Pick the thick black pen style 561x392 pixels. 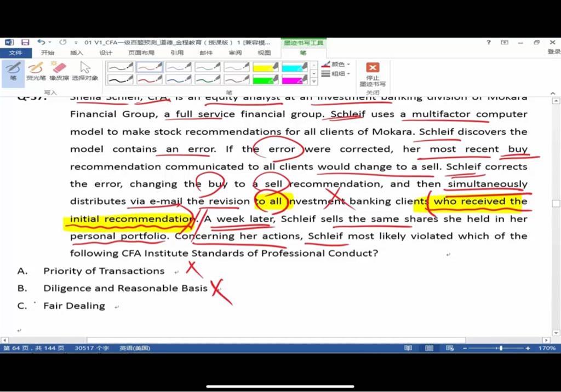coord(120,79)
